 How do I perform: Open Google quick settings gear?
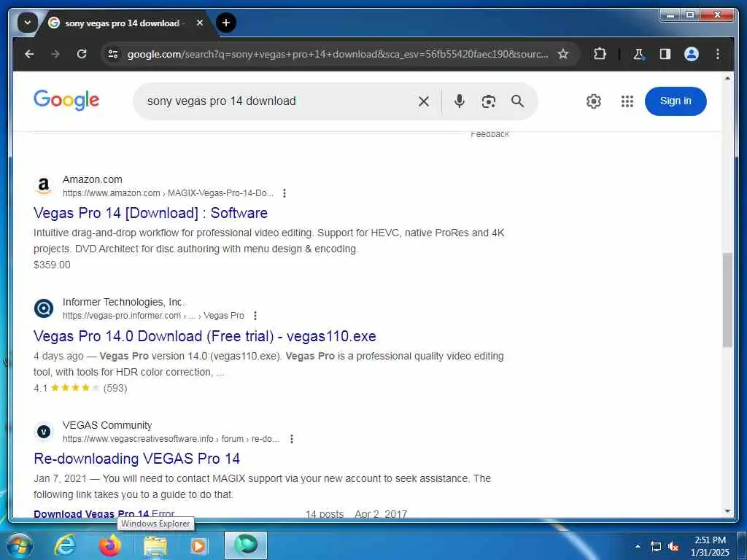coord(594,101)
